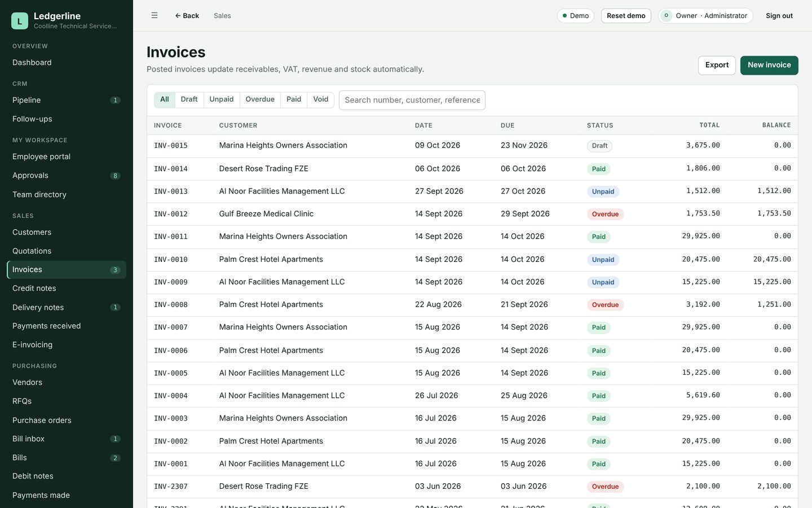Export the invoices list

[x=717, y=65]
